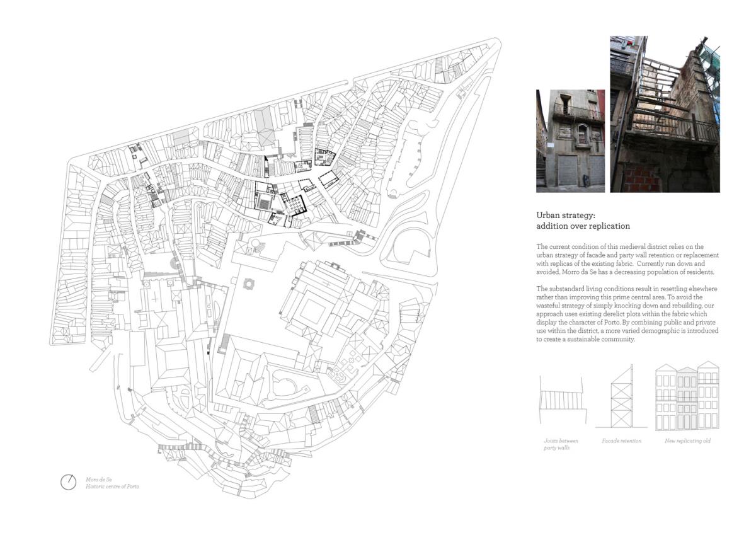Select the new replicating old facades drawing

click(x=687, y=395)
